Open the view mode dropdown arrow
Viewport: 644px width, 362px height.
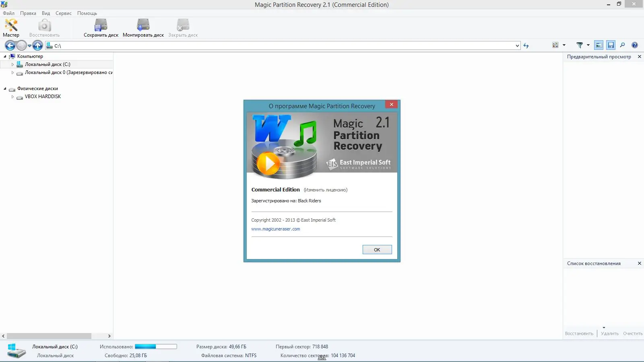564,45
